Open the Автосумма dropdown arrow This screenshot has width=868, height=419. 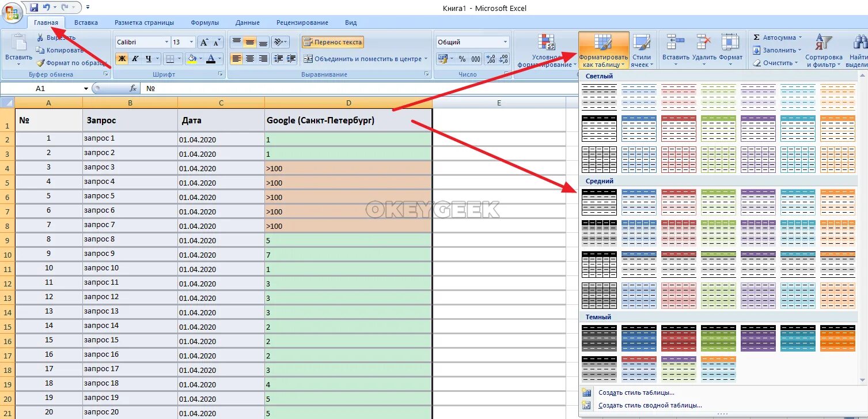[x=799, y=37]
